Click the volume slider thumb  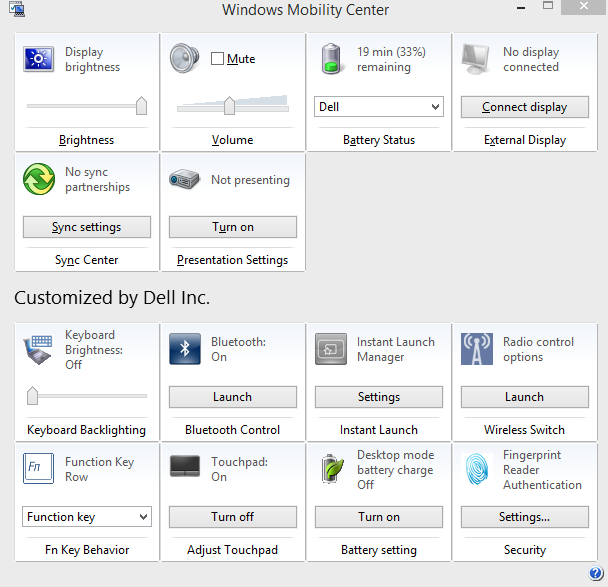coord(230,105)
